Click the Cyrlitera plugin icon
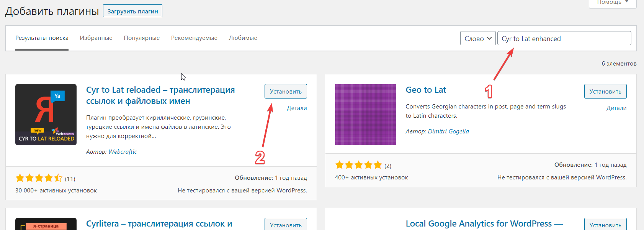The image size is (644, 230). (46, 224)
